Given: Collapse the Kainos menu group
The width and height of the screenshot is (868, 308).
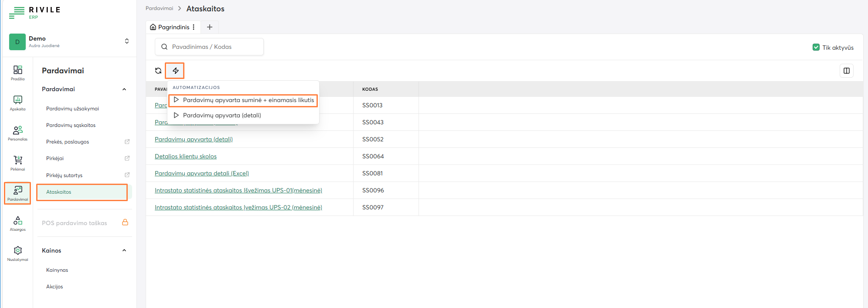Looking at the screenshot, I should 124,250.
